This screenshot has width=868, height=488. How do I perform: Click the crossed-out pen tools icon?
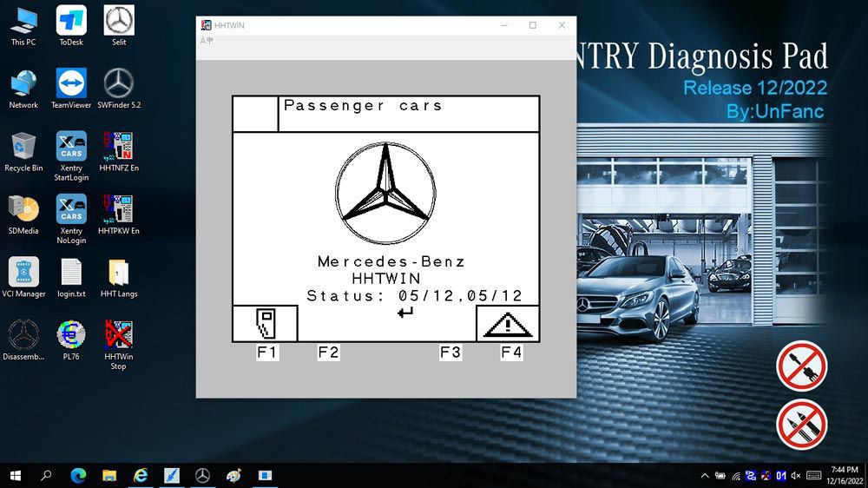pos(801,425)
